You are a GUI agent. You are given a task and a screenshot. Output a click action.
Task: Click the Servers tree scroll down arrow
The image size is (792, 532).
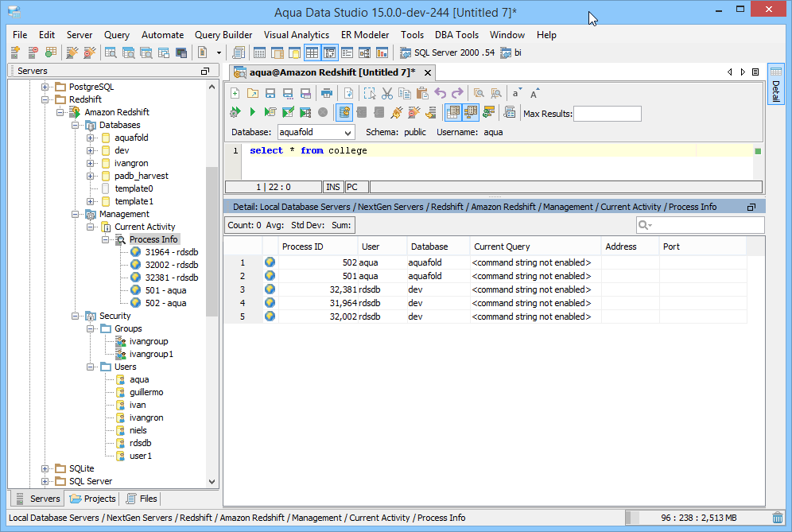(x=212, y=481)
